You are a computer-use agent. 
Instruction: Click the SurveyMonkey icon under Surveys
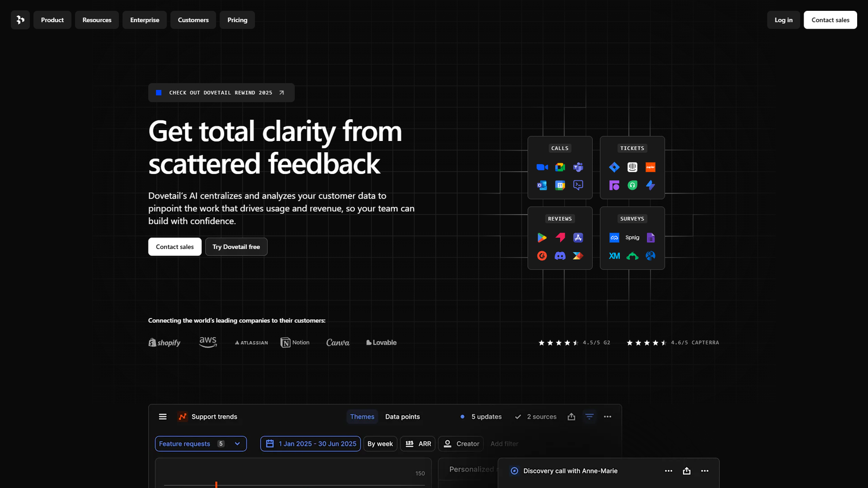tap(633, 256)
